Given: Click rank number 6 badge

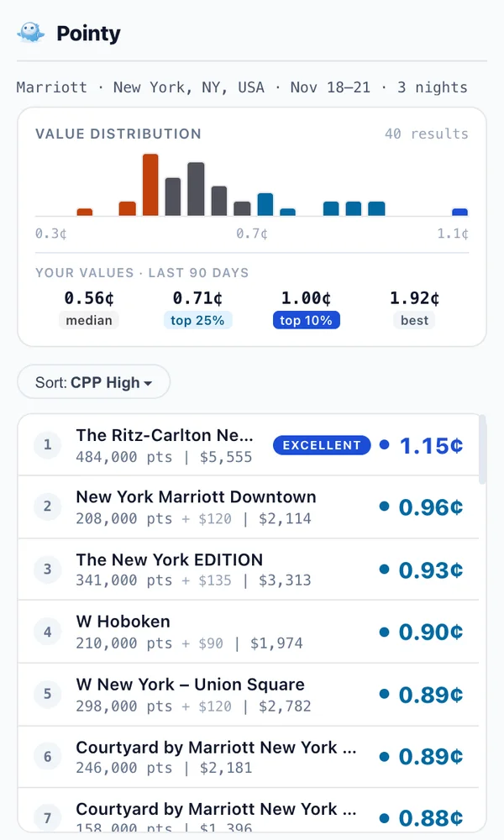Looking at the screenshot, I should click(48, 757).
